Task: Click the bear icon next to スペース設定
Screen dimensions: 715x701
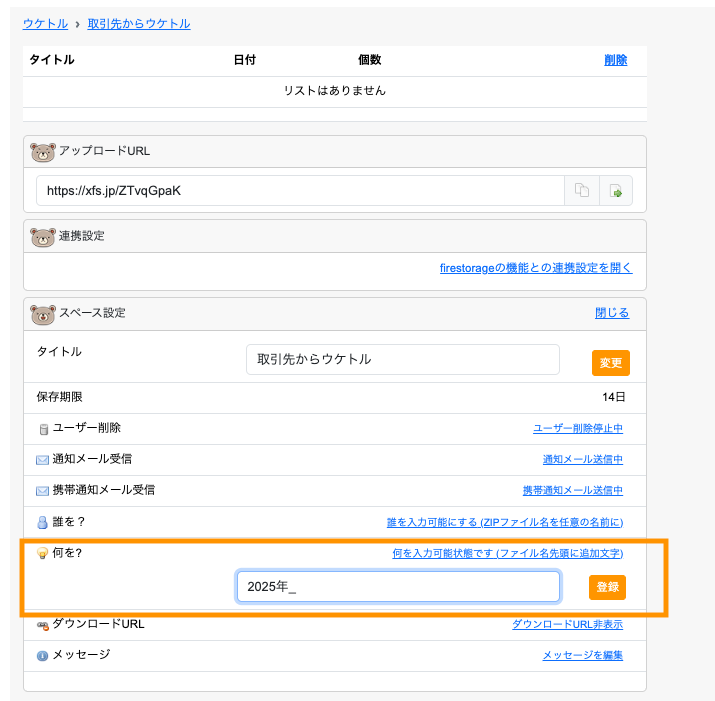Action: coord(43,314)
